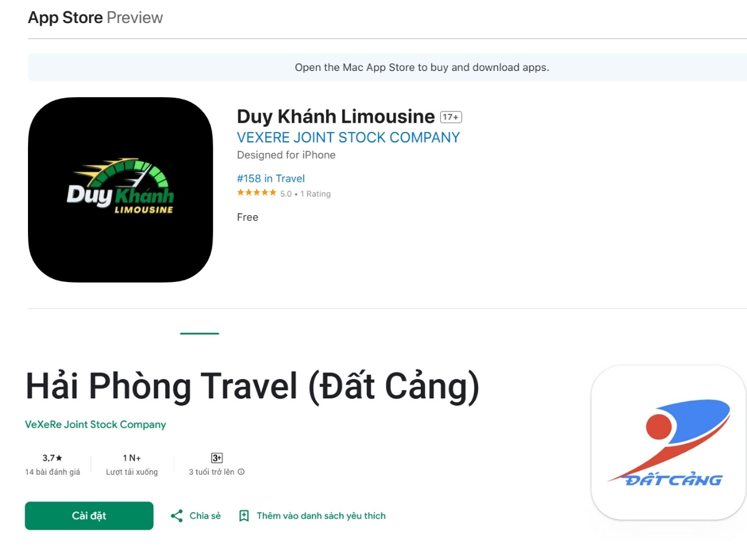Select the green underlined tab indicator

[x=200, y=334]
